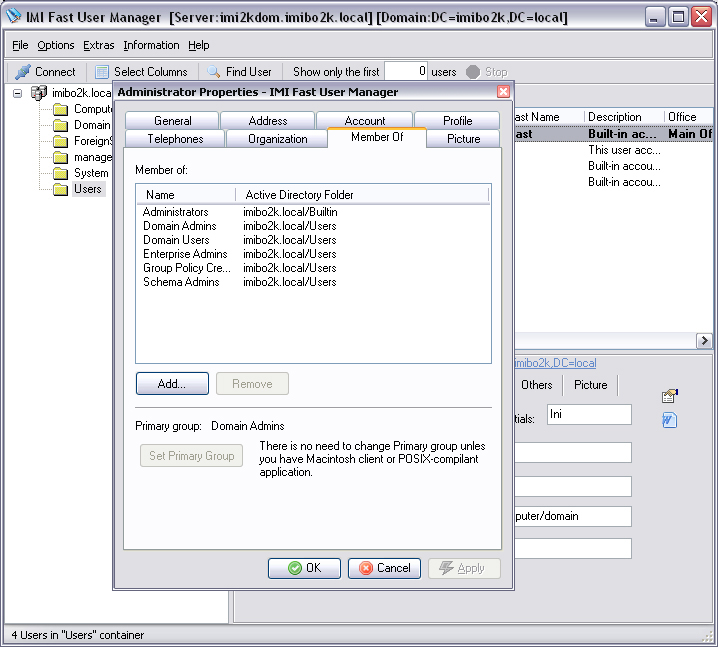This screenshot has height=647, width=718.
Task: Select the Schema Admins group row
Action: (x=313, y=282)
